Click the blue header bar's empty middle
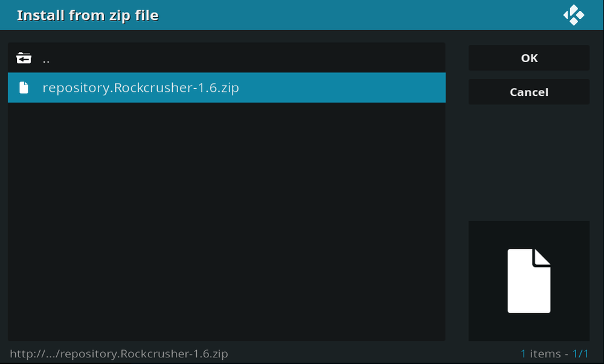604x364 pixels. click(358, 15)
